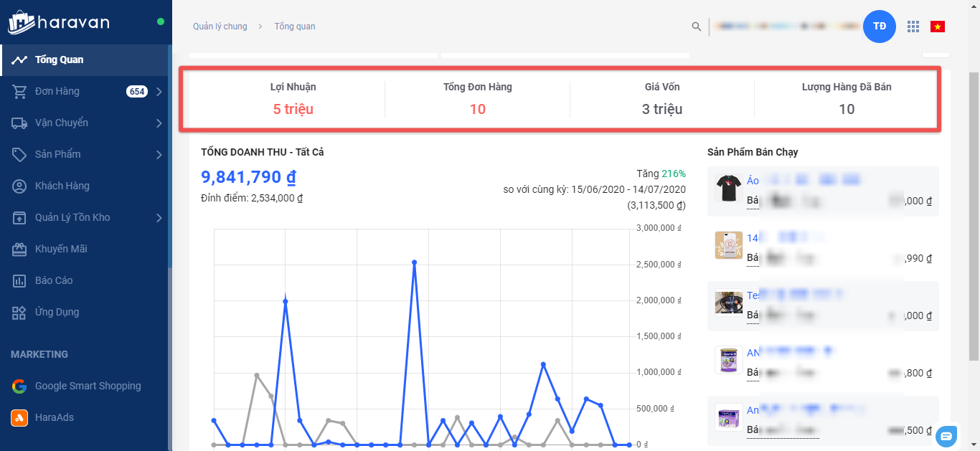Image resolution: width=980 pixels, height=451 pixels.
Task: Click the Haravan logo
Action: click(59, 22)
